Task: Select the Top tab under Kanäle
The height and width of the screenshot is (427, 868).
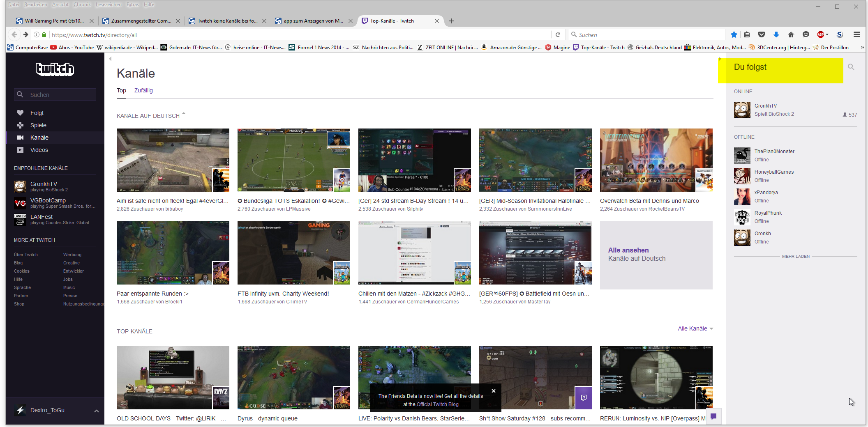Action: [121, 90]
